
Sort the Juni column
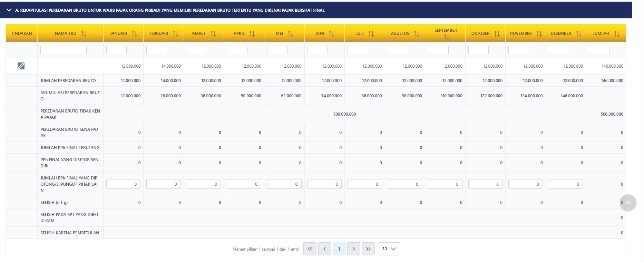[x=331, y=33]
